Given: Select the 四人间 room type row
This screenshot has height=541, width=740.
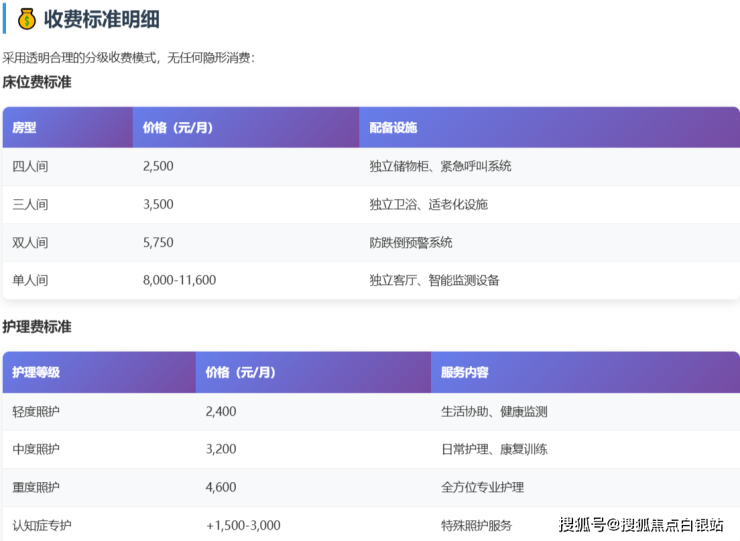Looking at the screenshot, I should pos(30,166).
